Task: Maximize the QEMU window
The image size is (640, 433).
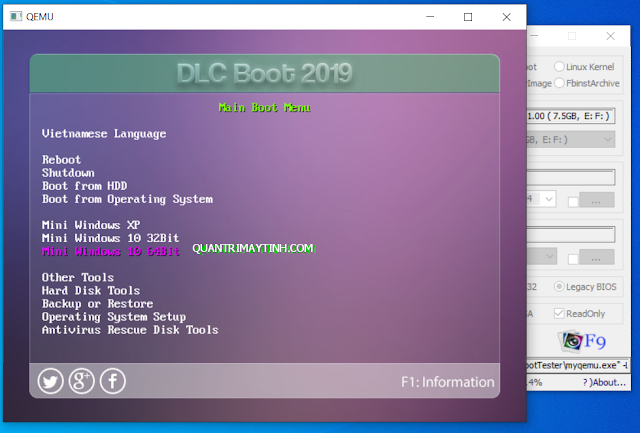Action: click(x=468, y=16)
